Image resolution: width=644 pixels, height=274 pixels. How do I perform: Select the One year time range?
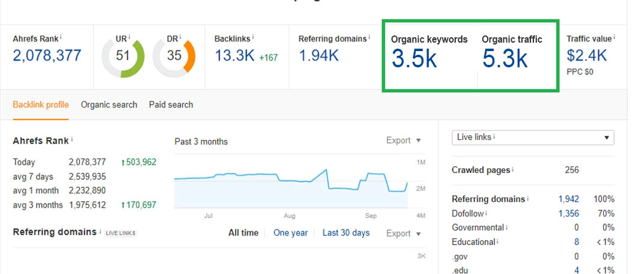290,233
